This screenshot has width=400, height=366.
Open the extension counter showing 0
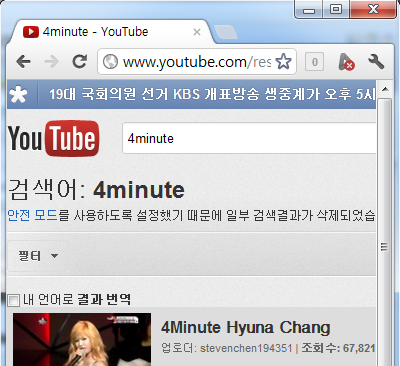coord(314,62)
